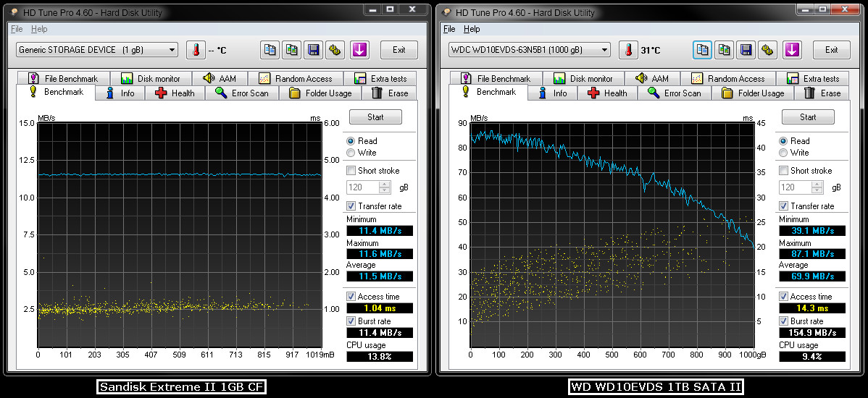Enable Short stroke checkbox in the WDC WD10EVDS window
The height and width of the screenshot is (398, 868).
click(x=783, y=171)
